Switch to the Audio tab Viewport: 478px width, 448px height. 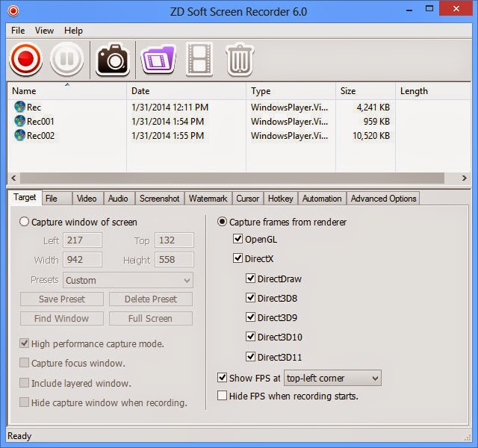pos(119,199)
